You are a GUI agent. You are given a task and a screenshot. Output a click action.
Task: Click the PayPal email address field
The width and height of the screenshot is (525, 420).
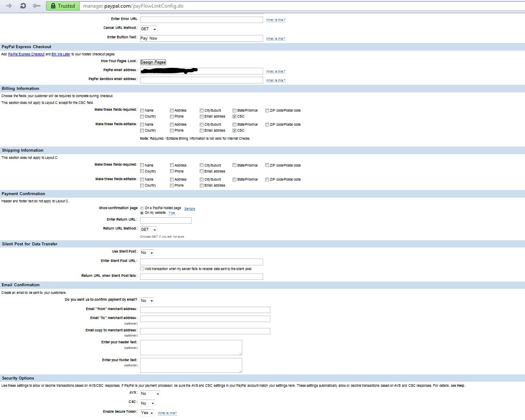click(201, 71)
